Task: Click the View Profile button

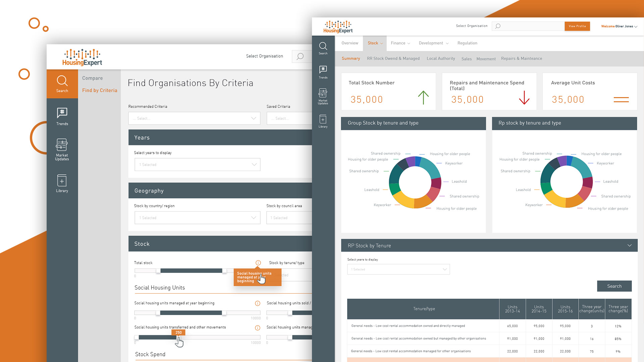Action: pos(577,26)
